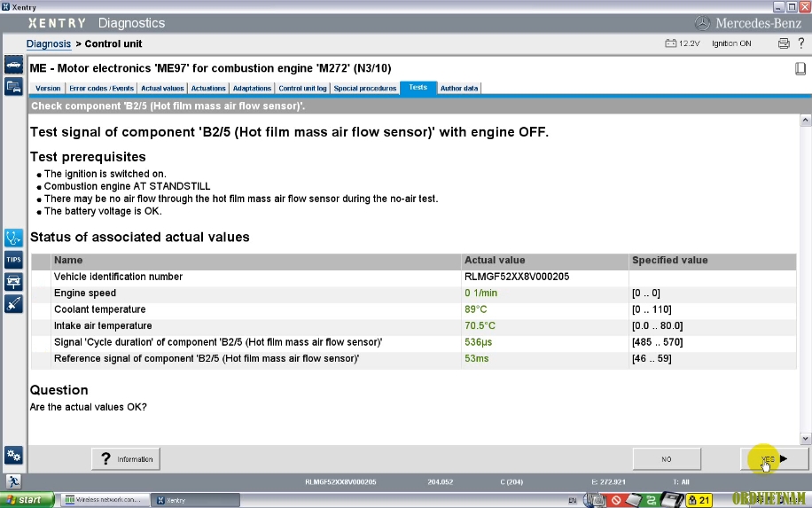Click the specified value [485 .. 570]
Image resolution: width=812 pixels, height=508 pixels.
[657, 342]
